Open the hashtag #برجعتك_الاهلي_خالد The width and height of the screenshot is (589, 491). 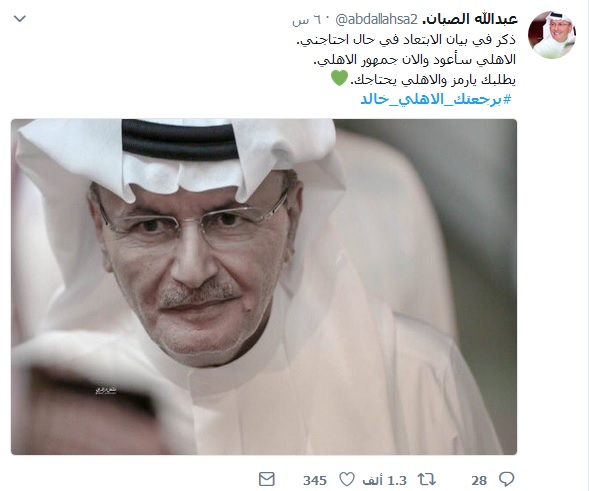tap(436, 100)
